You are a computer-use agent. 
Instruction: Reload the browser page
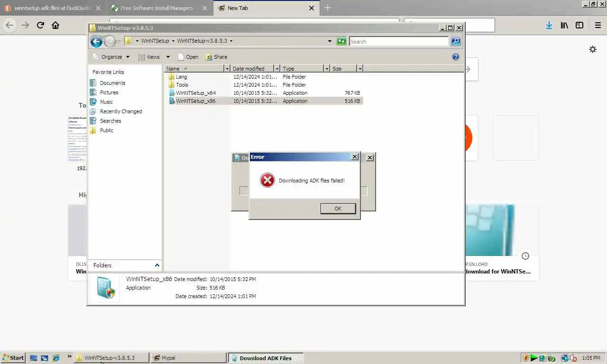click(40, 25)
